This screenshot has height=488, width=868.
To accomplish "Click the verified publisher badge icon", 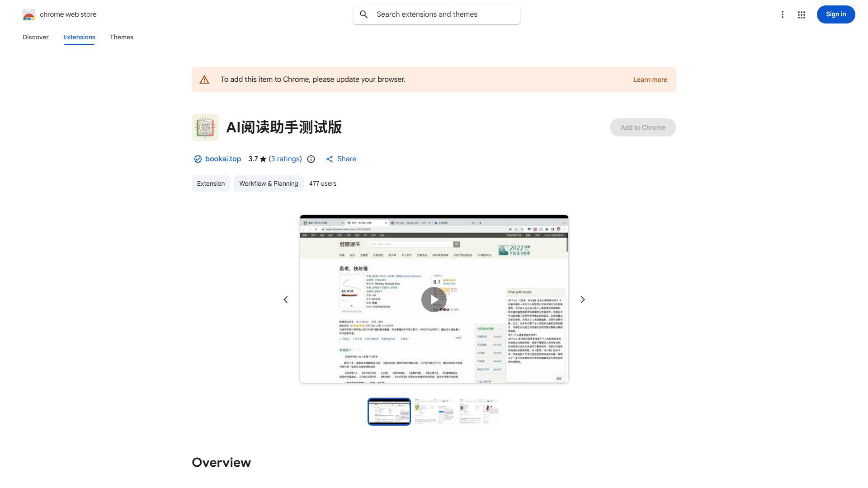I will pyautogui.click(x=198, y=159).
